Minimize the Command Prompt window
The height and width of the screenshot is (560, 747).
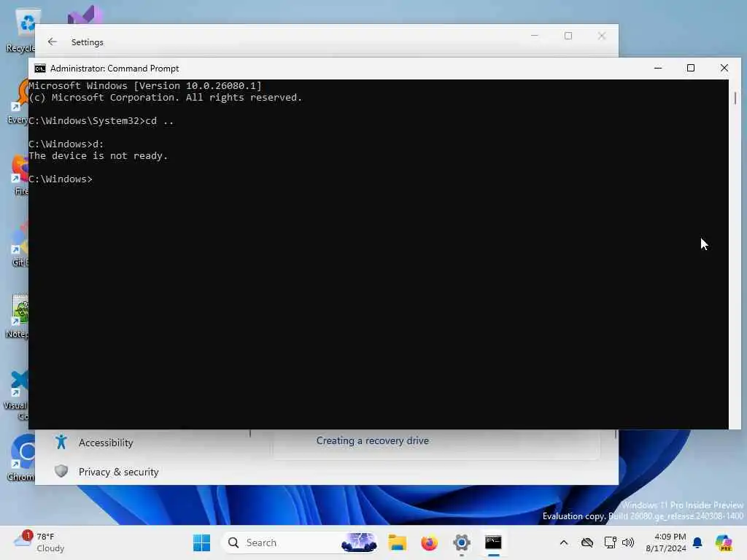658,68
